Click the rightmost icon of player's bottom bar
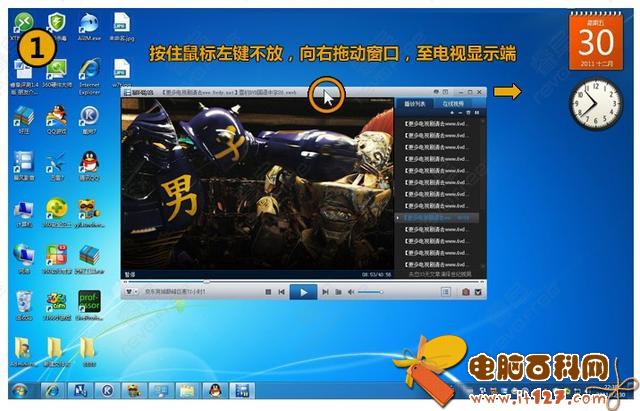The height and width of the screenshot is (411, 640). (478, 292)
